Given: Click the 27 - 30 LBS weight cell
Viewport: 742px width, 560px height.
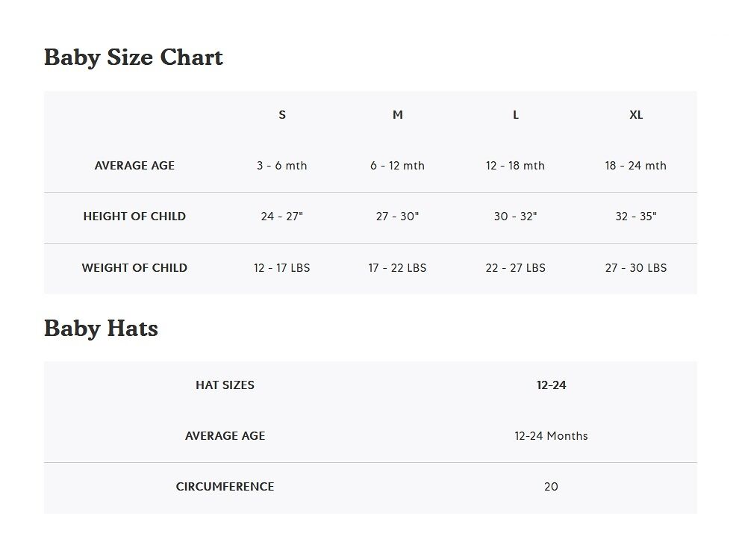Looking at the screenshot, I should [636, 268].
